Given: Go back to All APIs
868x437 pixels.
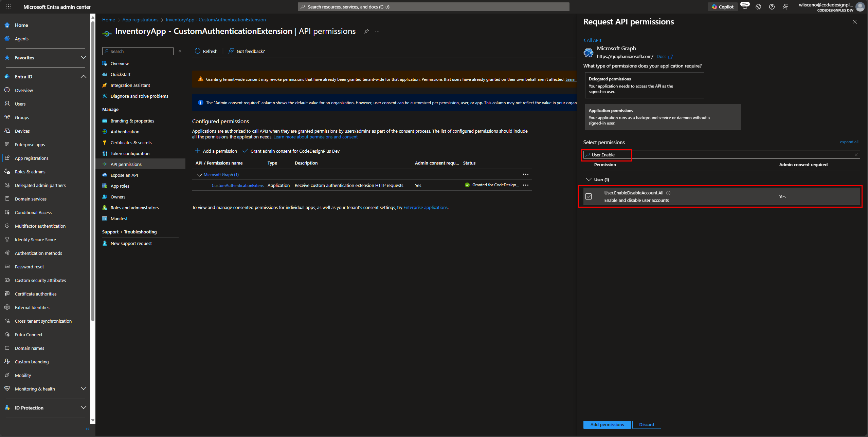Looking at the screenshot, I should (x=592, y=40).
